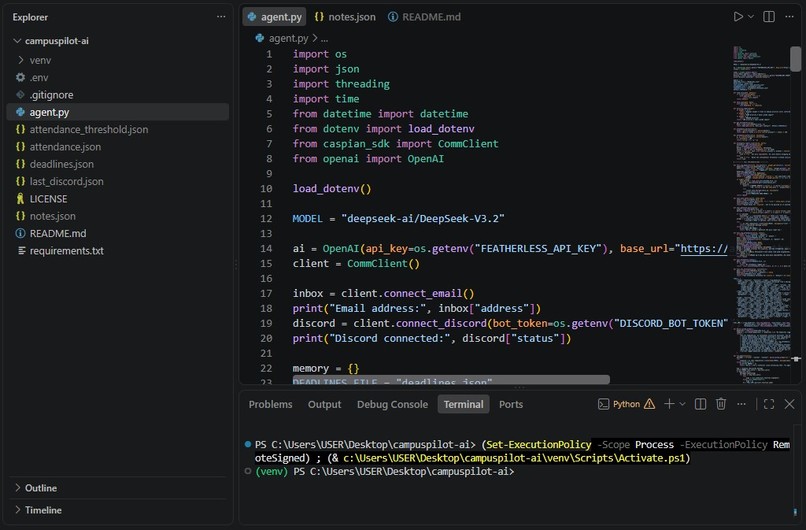The height and width of the screenshot is (530, 806).
Task: Open the run options dropdown arrow
Action: [x=751, y=17]
